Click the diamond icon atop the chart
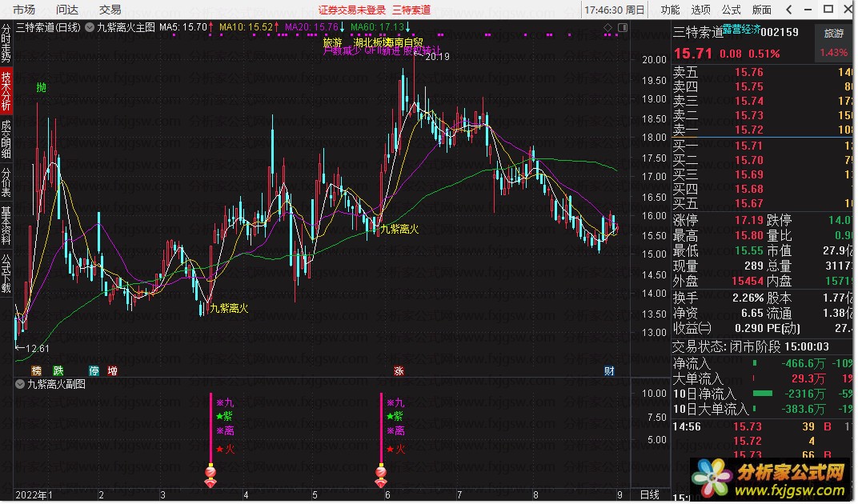Viewport: 858px width, 504px height. point(608,27)
